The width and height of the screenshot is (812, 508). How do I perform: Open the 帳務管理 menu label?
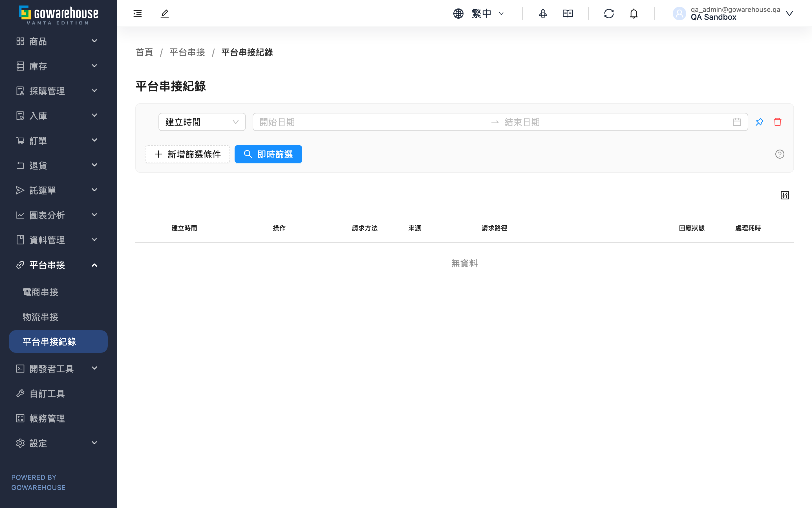[x=47, y=418]
